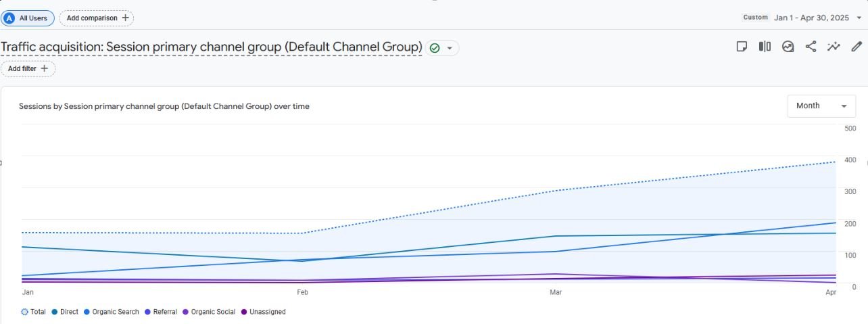Toggle the Total series in legend
Viewport: 868px width, 324px height.
(x=34, y=312)
